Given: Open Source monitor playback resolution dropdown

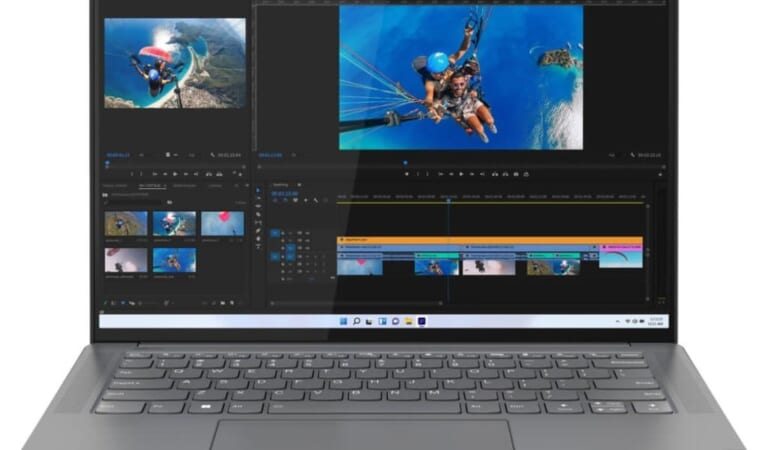Looking at the screenshot, I should [x=192, y=155].
